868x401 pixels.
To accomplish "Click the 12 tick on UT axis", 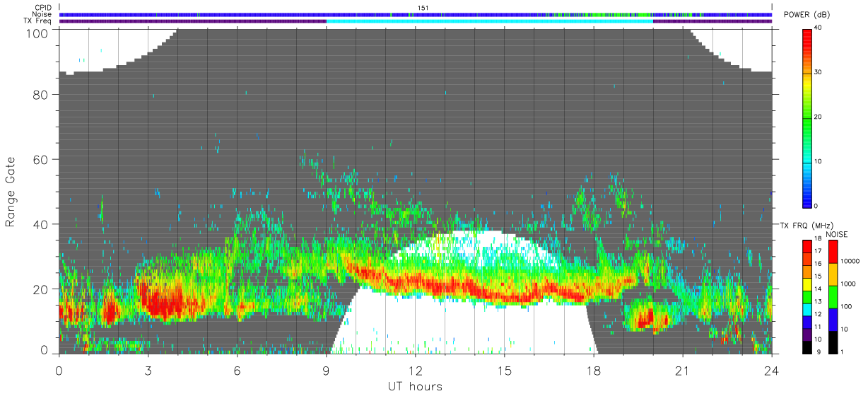I will [x=416, y=370].
